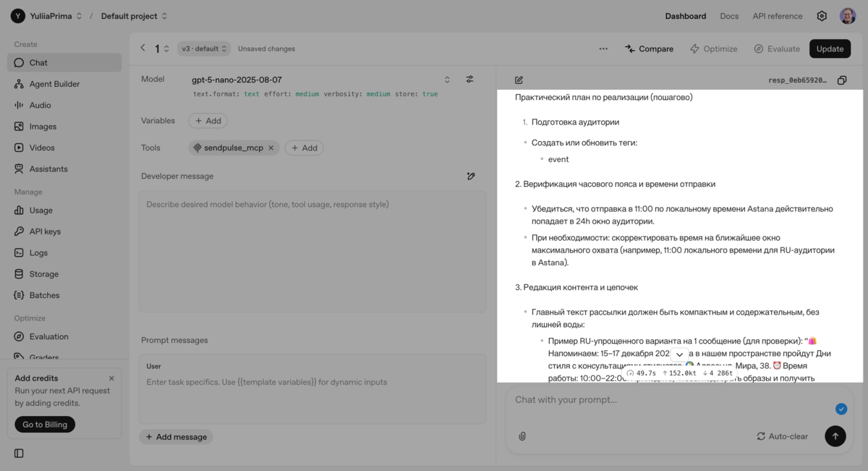The height and width of the screenshot is (471, 868).
Task: Open settings gear icon in top bar
Action: 822,16
